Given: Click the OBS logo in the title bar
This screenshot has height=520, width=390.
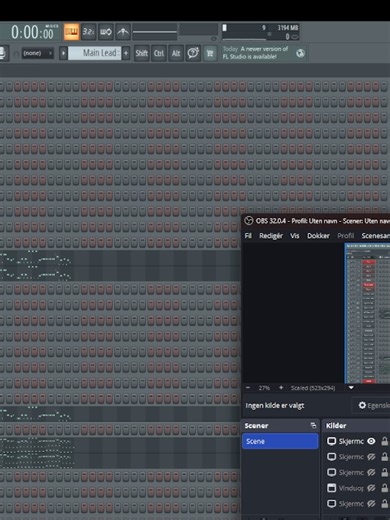Looking at the screenshot, I should (x=249, y=221).
